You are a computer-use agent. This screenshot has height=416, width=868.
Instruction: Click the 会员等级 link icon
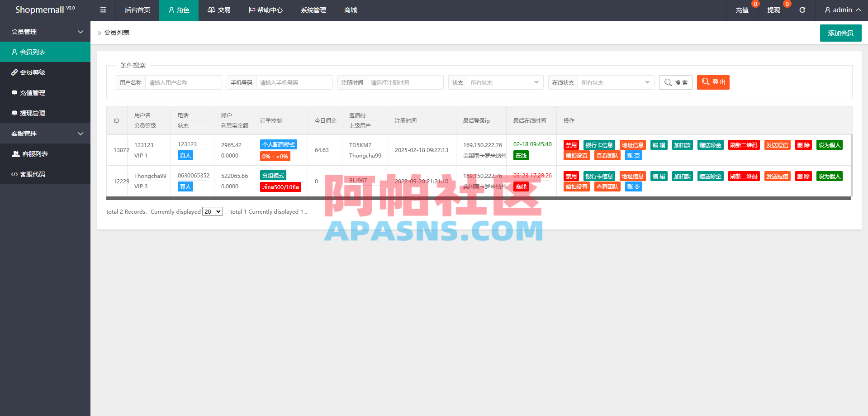click(x=14, y=72)
